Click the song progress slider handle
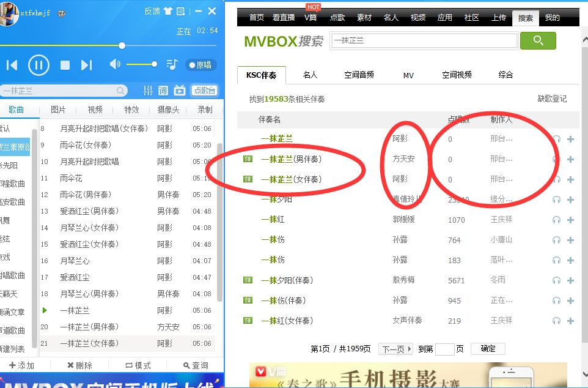The height and width of the screenshot is (388, 588). 122,45
